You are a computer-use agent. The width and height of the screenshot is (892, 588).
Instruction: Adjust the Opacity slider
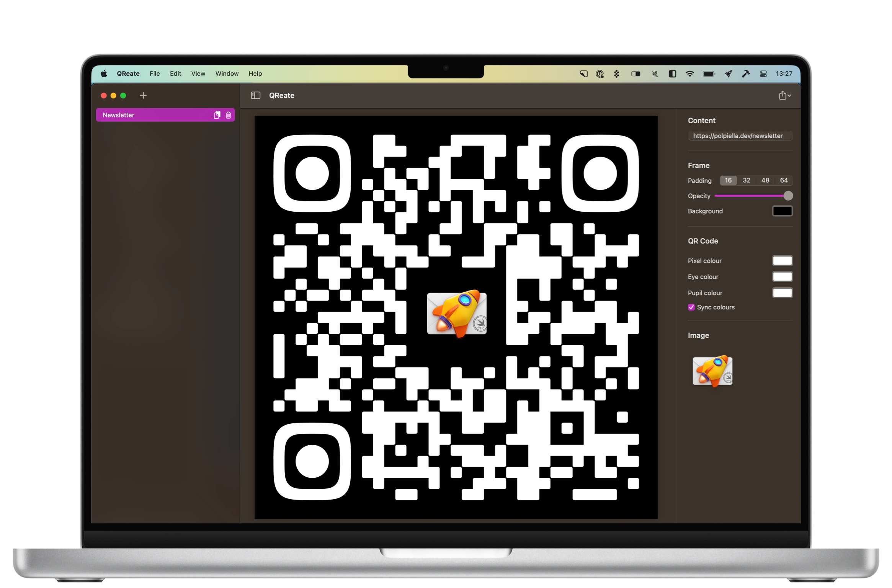753,196
